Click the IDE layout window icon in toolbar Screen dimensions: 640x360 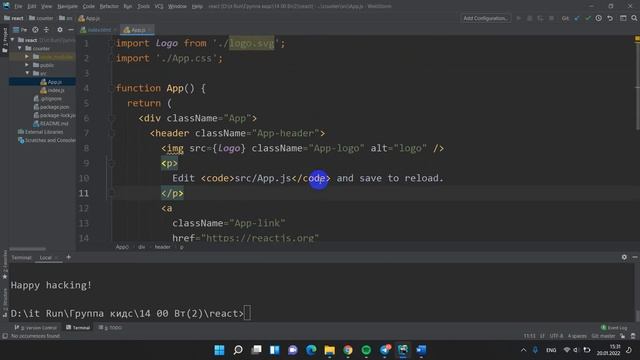pos(623,18)
